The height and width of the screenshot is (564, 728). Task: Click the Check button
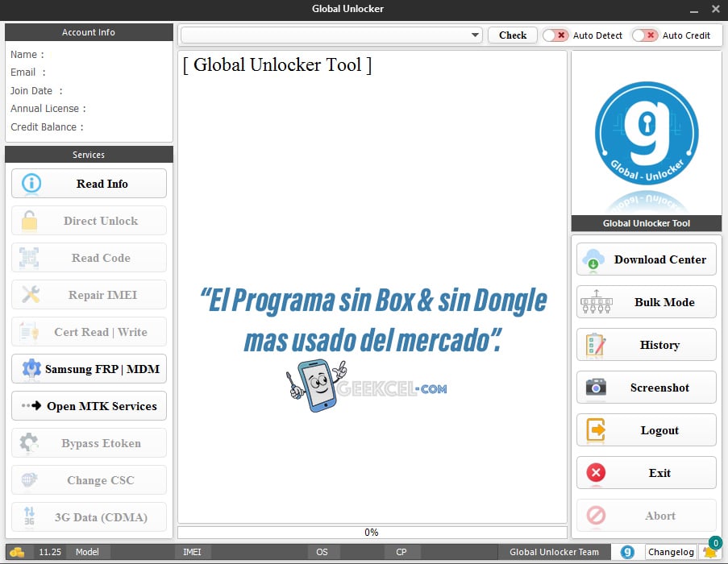point(513,35)
